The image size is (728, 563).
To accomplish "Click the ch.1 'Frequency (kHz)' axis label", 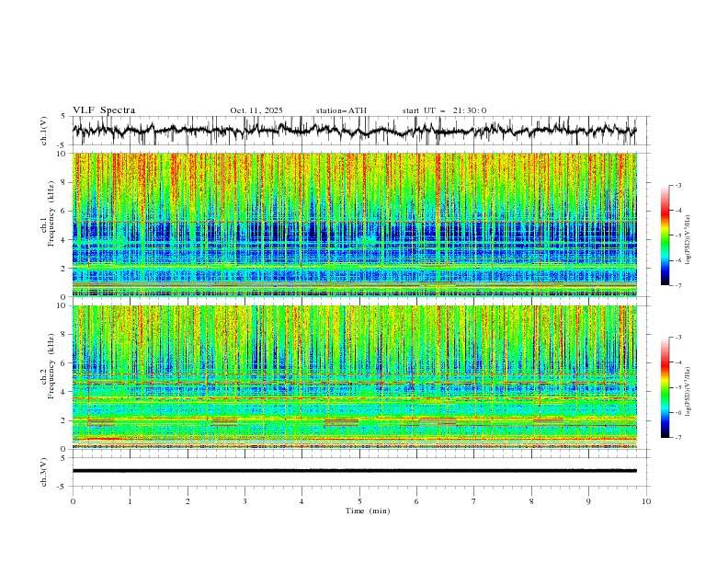I will click(x=51, y=212).
